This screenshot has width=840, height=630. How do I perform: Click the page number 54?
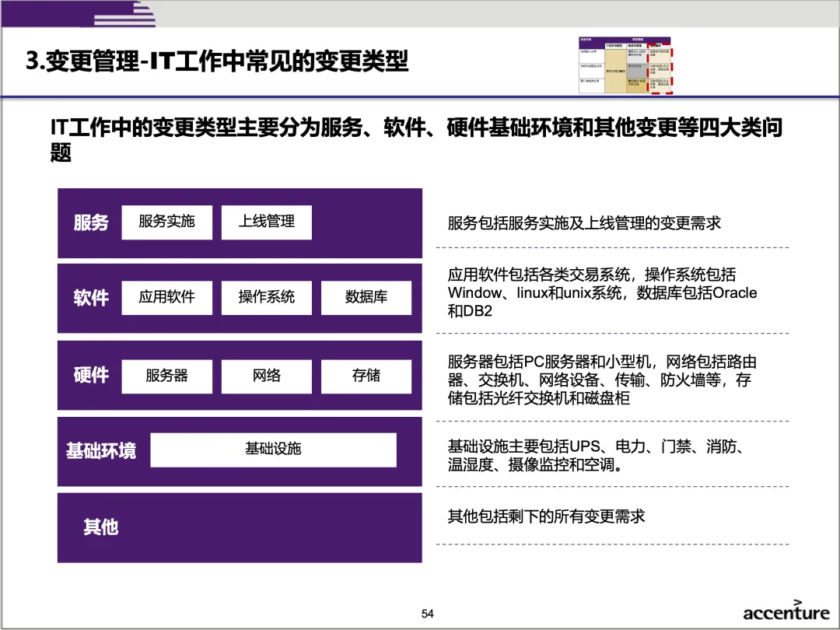pyautogui.click(x=428, y=614)
